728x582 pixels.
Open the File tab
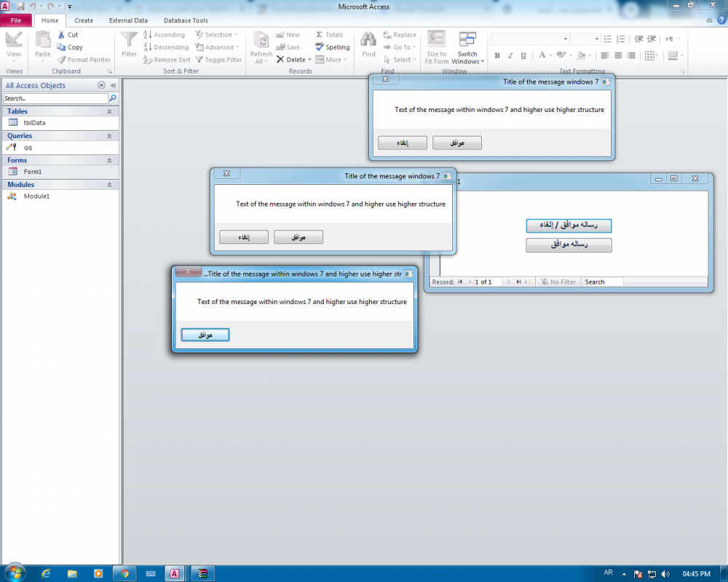(x=16, y=20)
